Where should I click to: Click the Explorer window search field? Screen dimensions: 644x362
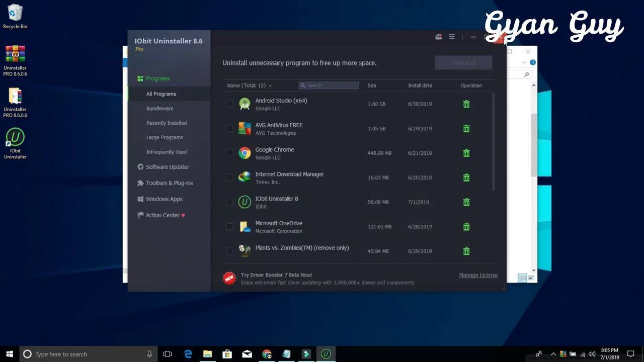[x=520, y=74]
